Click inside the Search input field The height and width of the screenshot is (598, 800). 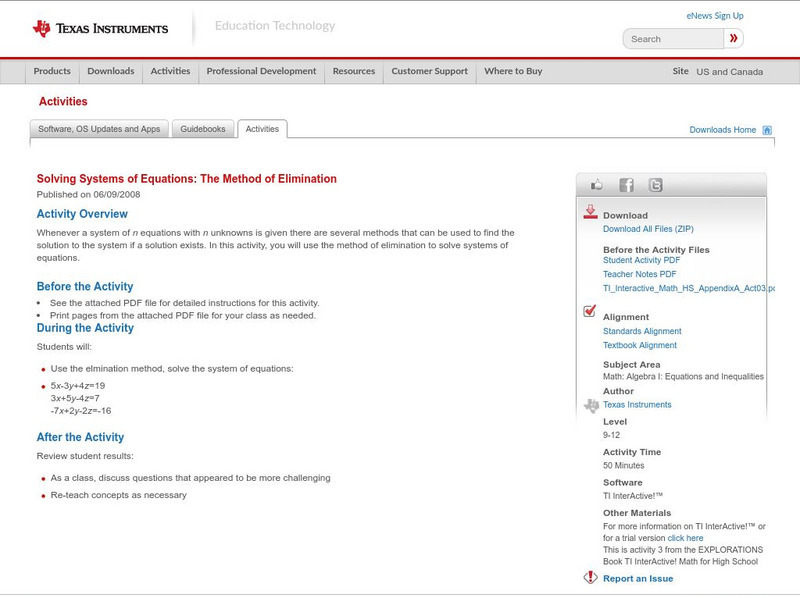coord(673,39)
